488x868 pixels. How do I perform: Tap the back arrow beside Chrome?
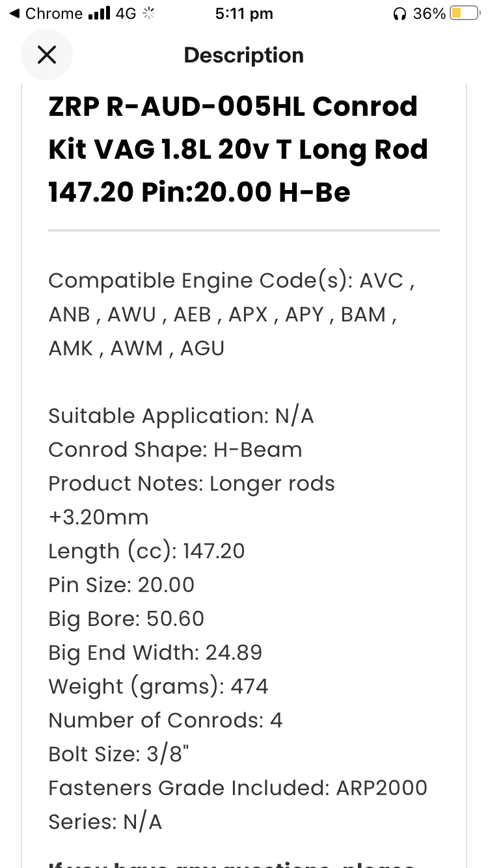(14, 14)
